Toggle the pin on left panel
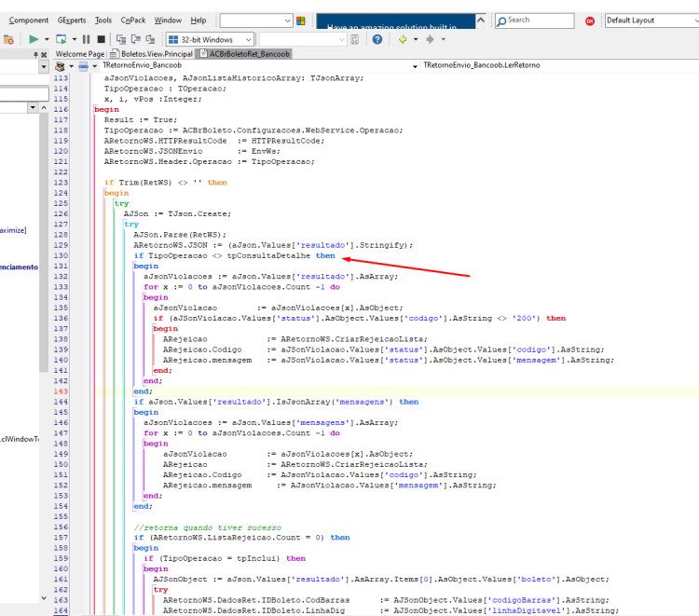699x616 pixels. click(35, 54)
